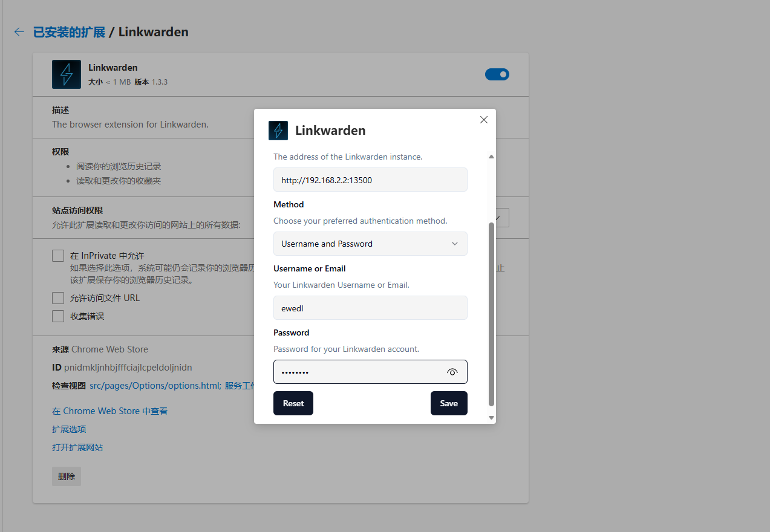Go back using the arrow beside 已安装的扩展
Screen dimensions: 770x532
click(19, 32)
